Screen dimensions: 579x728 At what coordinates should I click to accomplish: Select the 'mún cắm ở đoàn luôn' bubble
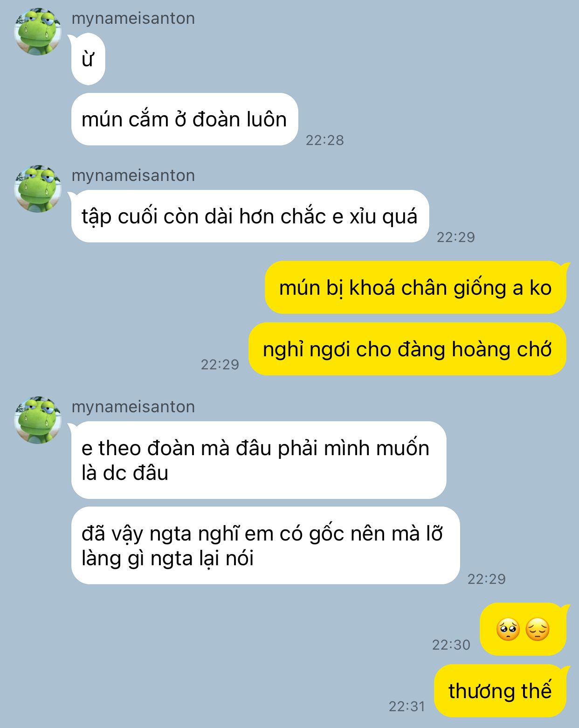tap(185, 119)
